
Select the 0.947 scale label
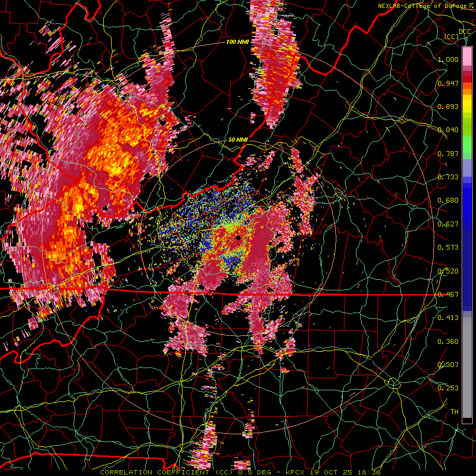pos(448,83)
